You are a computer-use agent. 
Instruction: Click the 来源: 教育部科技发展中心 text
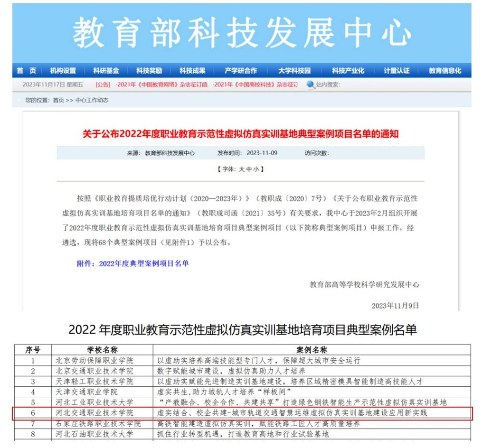(x=161, y=153)
